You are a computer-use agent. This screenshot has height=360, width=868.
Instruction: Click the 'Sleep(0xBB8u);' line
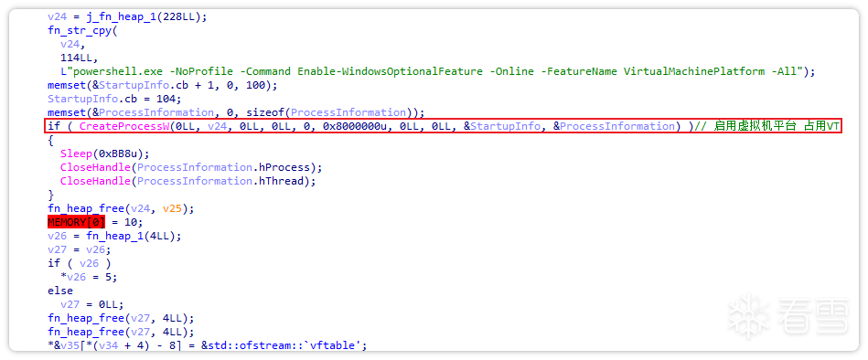point(105,154)
